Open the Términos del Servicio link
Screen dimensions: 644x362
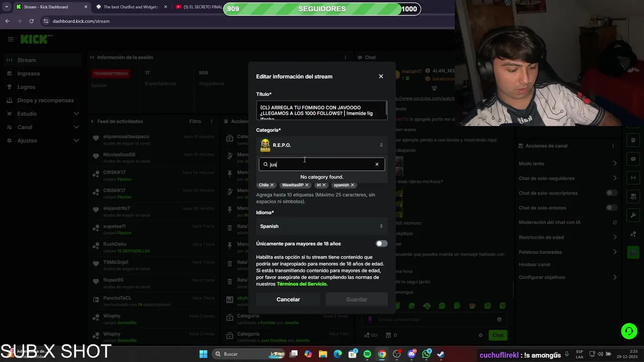click(302, 284)
